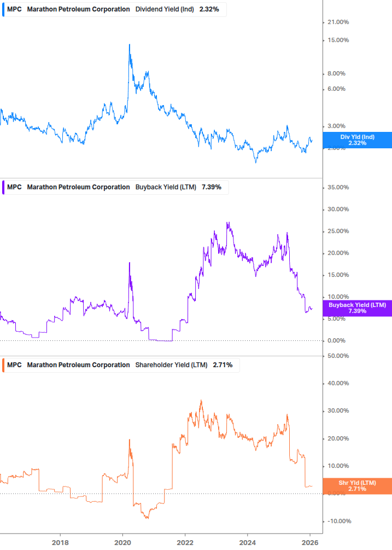Click the orange Shareholder Yield legend color bar
This screenshot has width=392, height=550.
4,365
